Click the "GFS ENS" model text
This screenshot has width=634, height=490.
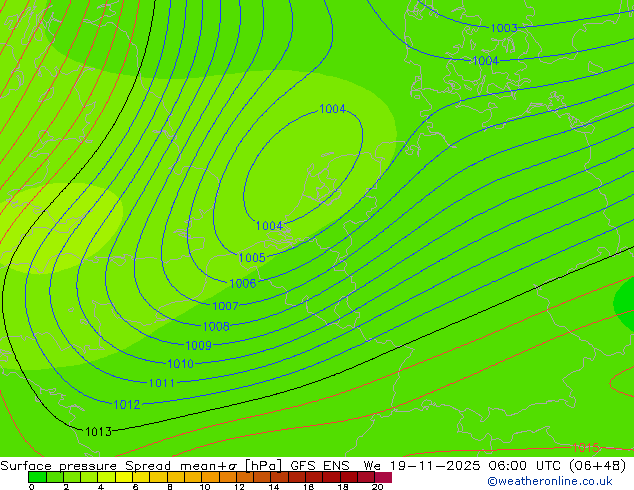coord(320,466)
